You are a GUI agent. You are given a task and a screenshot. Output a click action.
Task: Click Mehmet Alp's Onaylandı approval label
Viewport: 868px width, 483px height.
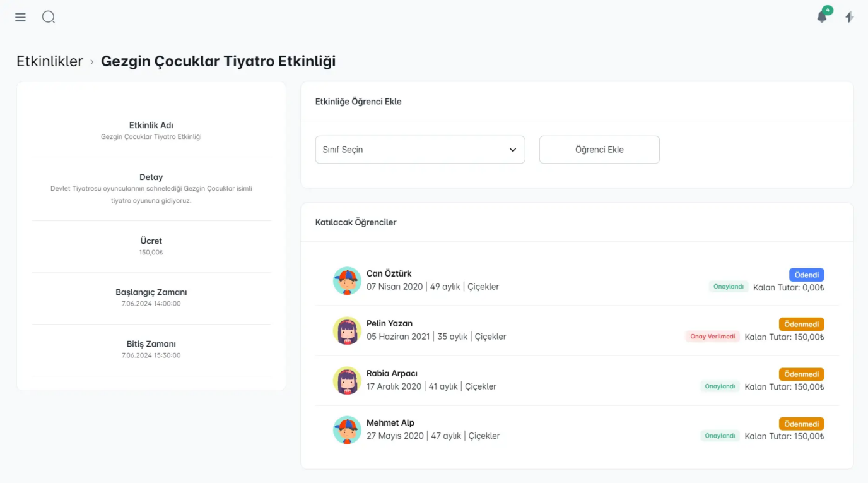720,436
